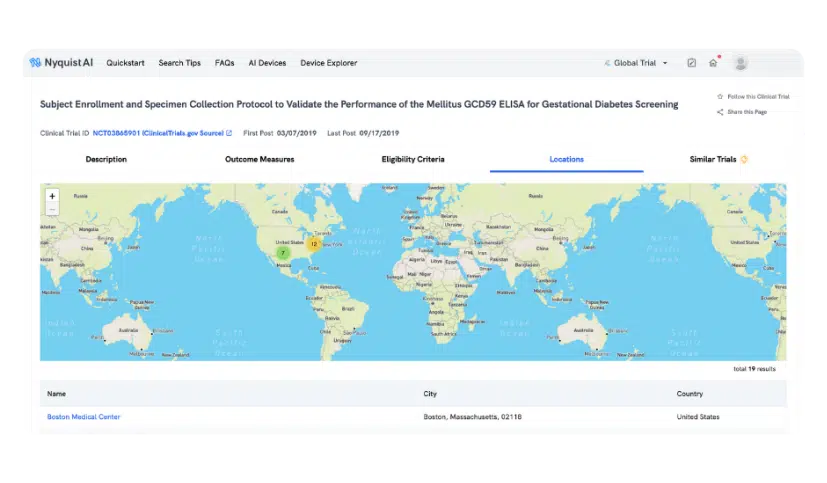The height and width of the screenshot is (483, 827).
Task: Click the share icon next to Share this Page
Action: (x=720, y=112)
